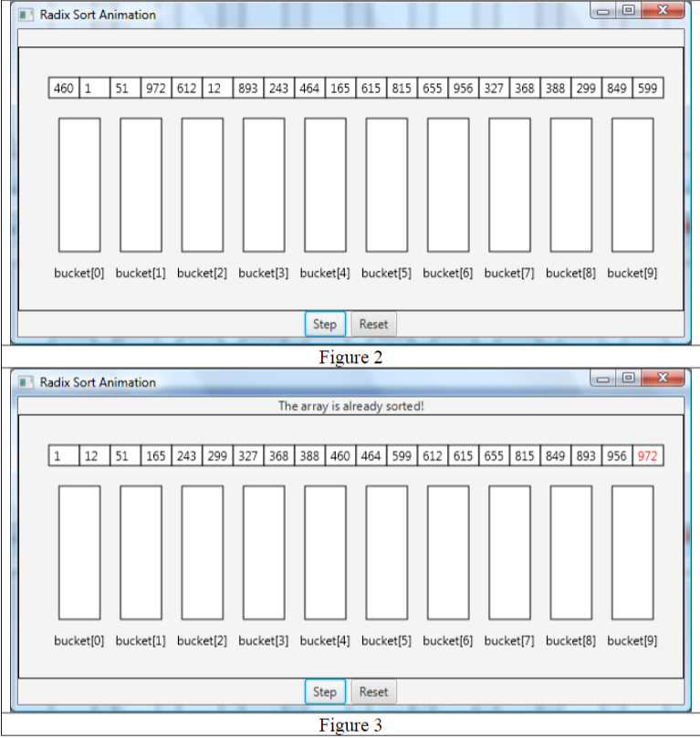
Task: Close the Figure 3 Radix Sort window
Action: (663, 378)
